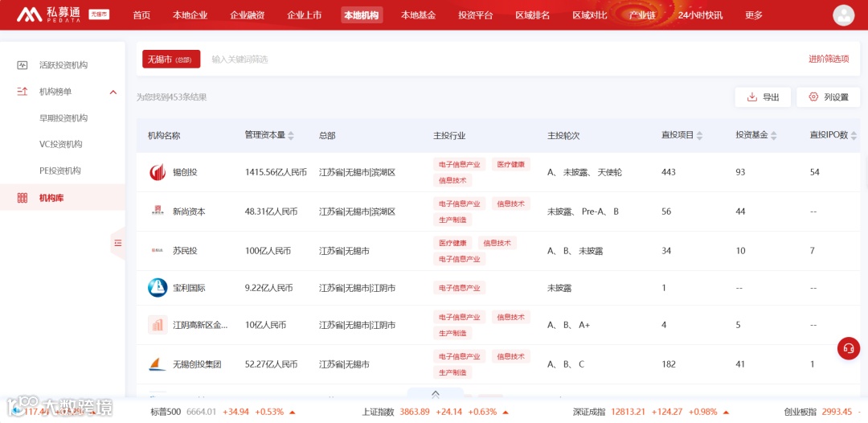Open 本地企业 navigation item
868x423 pixels.
click(190, 15)
